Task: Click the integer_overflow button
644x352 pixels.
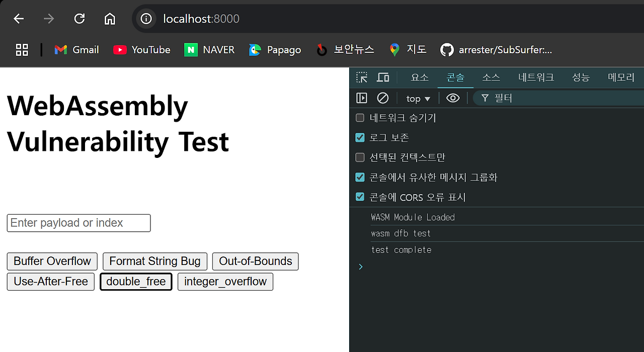Action: point(225,282)
